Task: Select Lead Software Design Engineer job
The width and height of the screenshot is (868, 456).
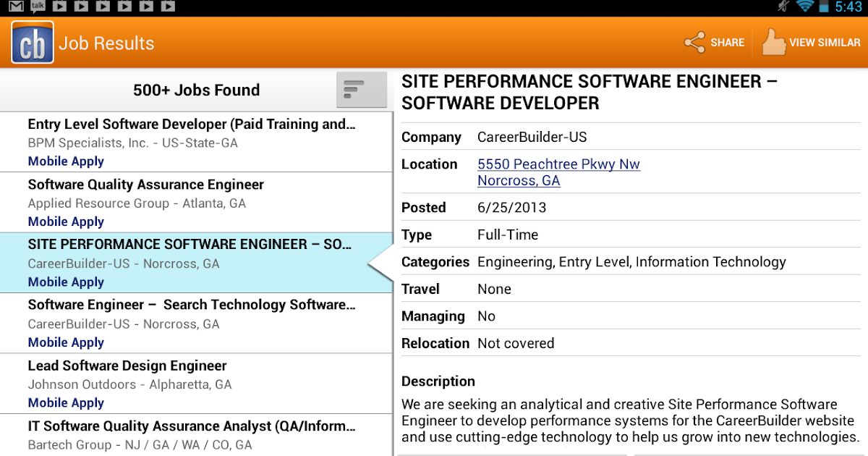Action: coord(196,384)
